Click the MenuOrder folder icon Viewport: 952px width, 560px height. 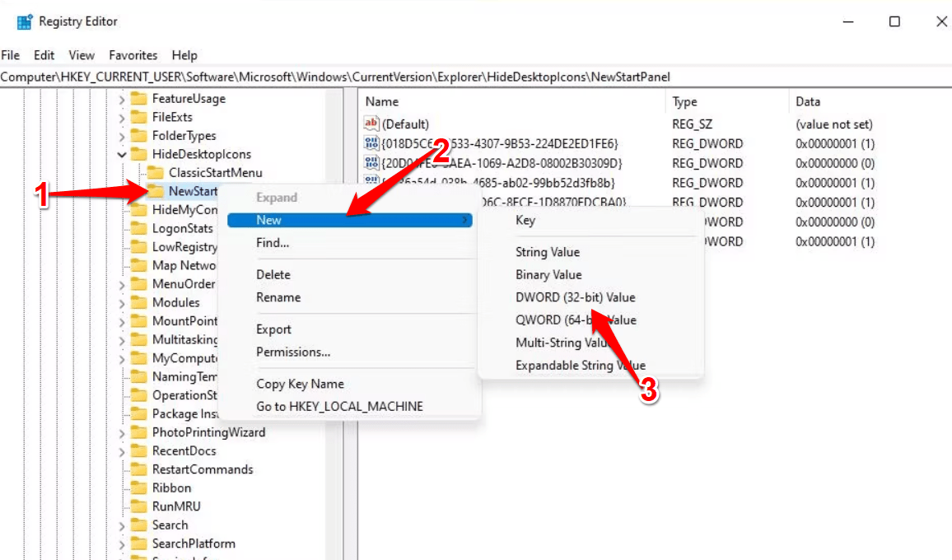click(x=139, y=283)
